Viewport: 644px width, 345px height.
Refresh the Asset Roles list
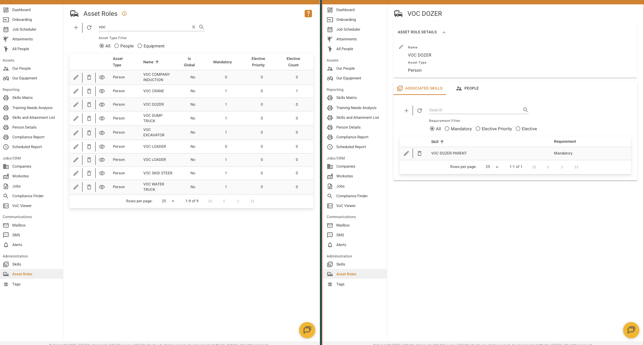pos(89,27)
